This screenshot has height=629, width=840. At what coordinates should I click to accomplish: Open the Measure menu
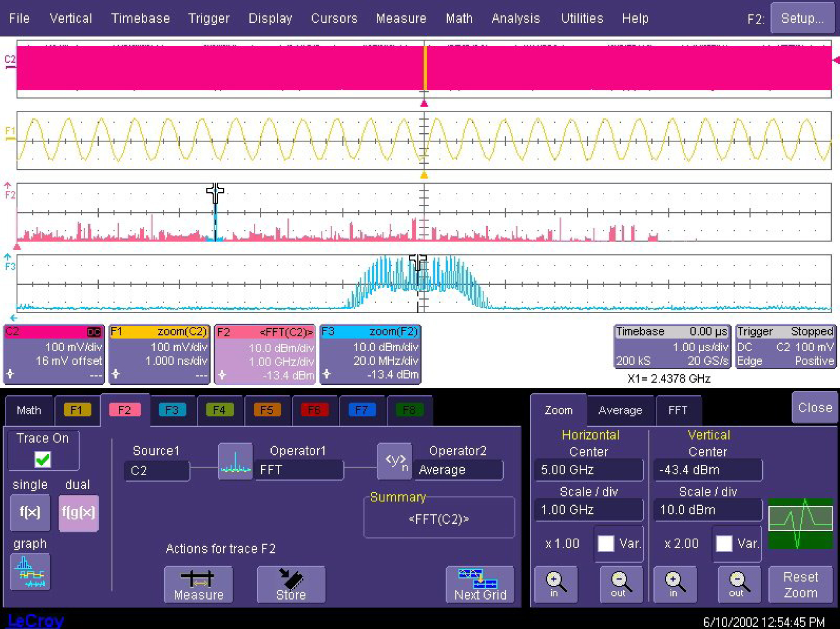401,18
